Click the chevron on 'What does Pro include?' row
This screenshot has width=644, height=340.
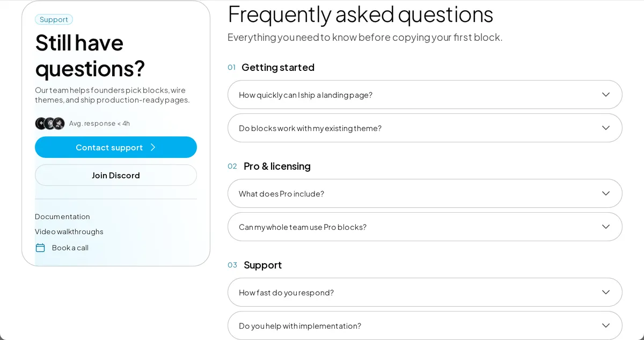pos(606,193)
